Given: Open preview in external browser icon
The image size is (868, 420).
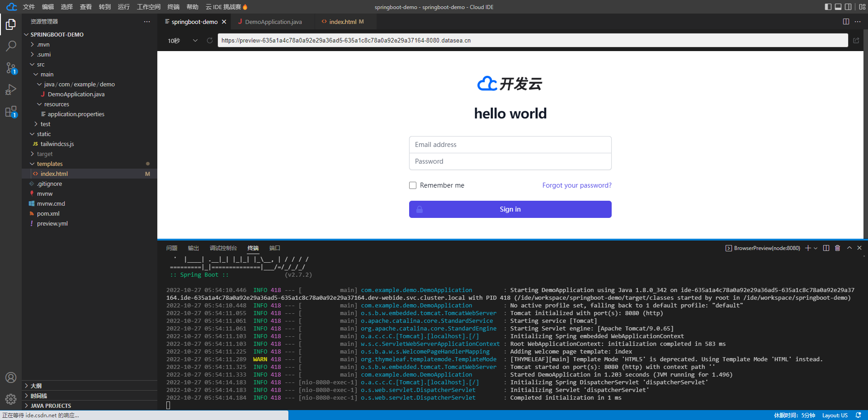Looking at the screenshot, I should point(856,40).
